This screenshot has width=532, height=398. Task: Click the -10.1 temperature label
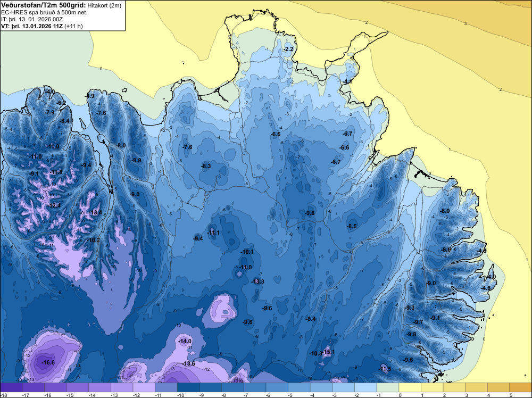pos(247,252)
